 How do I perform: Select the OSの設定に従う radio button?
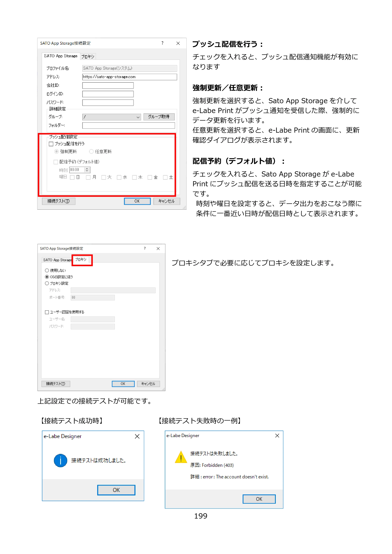click(x=47, y=277)
